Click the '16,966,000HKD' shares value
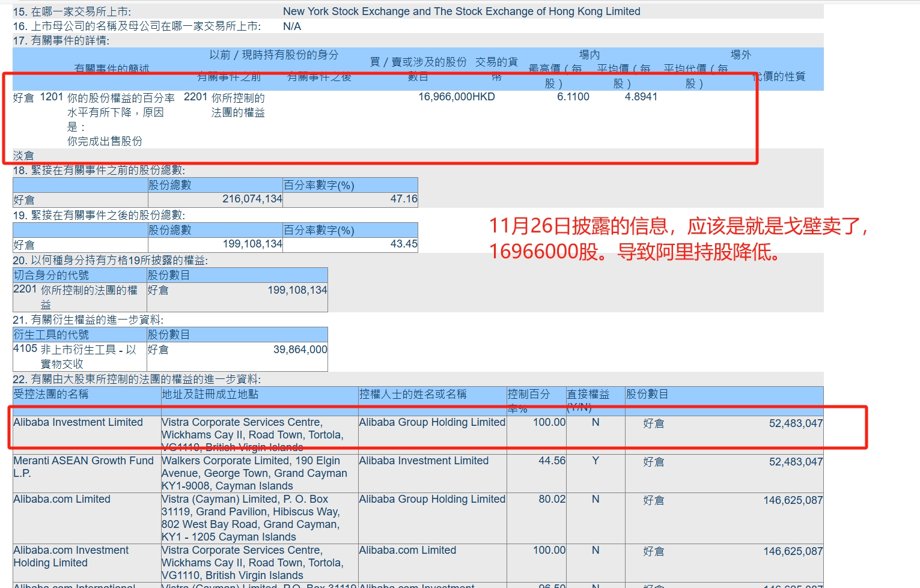Image resolution: width=920 pixels, height=588 pixels. (x=457, y=97)
